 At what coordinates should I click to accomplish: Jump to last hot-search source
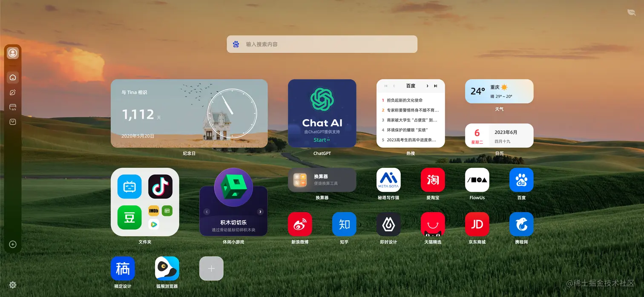pyautogui.click(x=435, y=86)
